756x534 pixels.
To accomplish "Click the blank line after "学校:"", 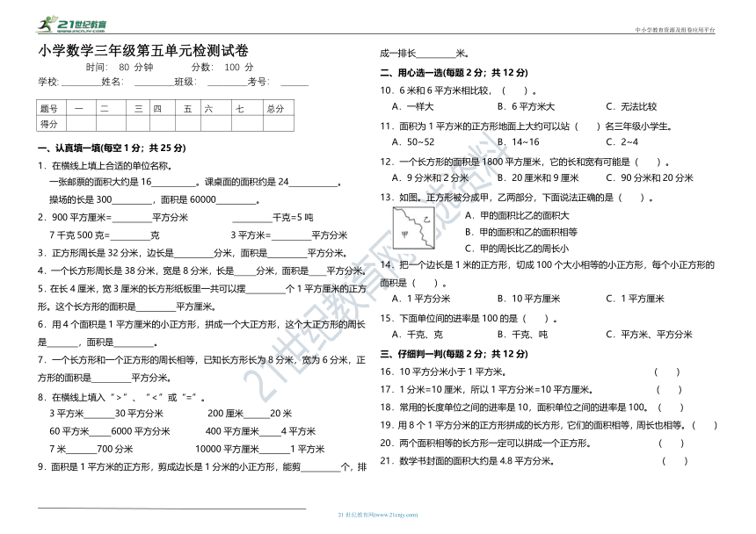I will [x=81, y=83].
